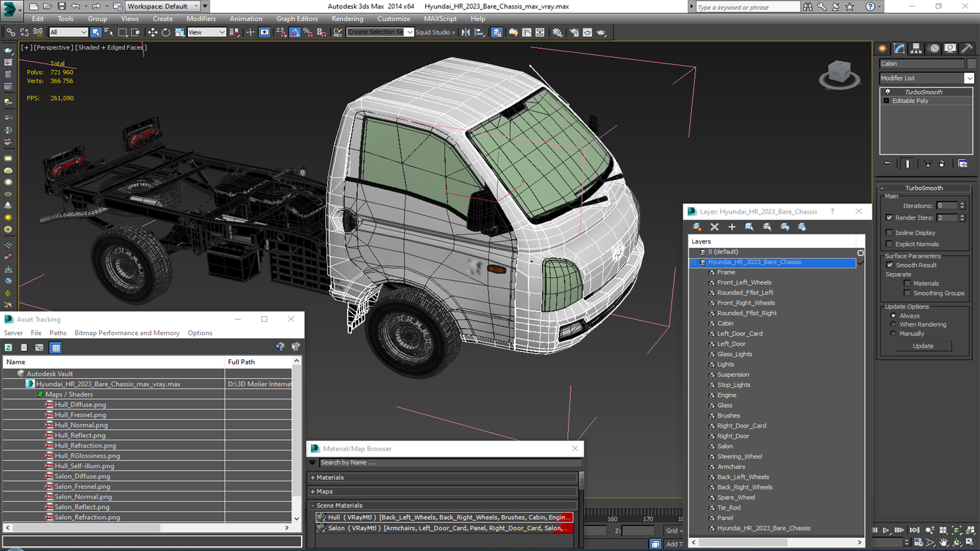This screenshot has height=551, width=980.
Task: Enable Explicit Normals checkbox
Action: (x=889, y=244)
